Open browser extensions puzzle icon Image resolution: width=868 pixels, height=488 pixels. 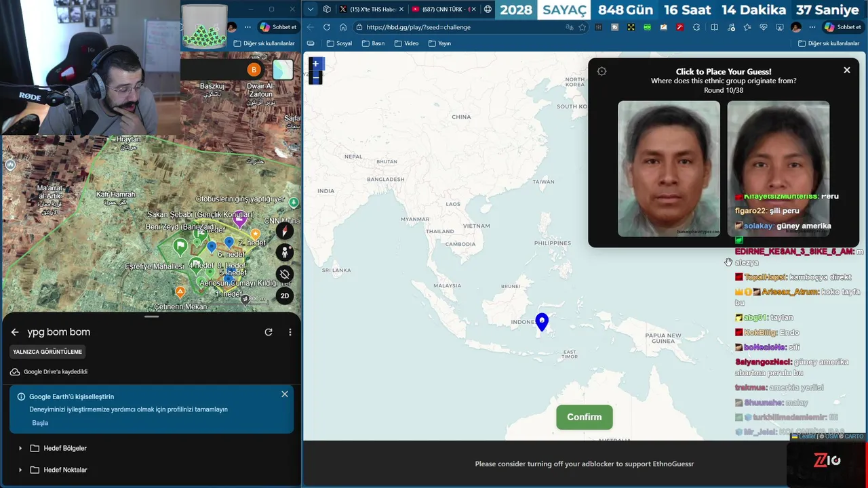point(696,27)
